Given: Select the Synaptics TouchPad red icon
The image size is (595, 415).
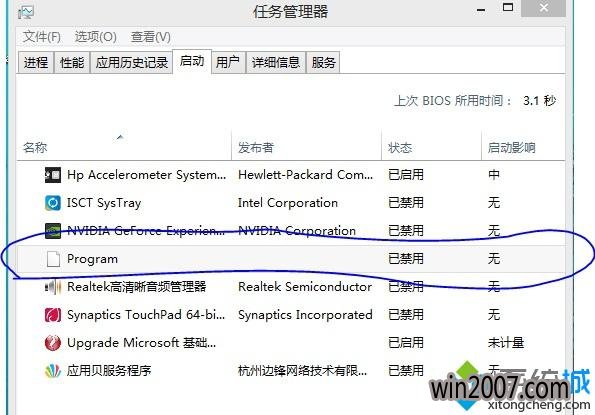Looking at the screenshot, I should pyautogui.click(x=53, y=315).
